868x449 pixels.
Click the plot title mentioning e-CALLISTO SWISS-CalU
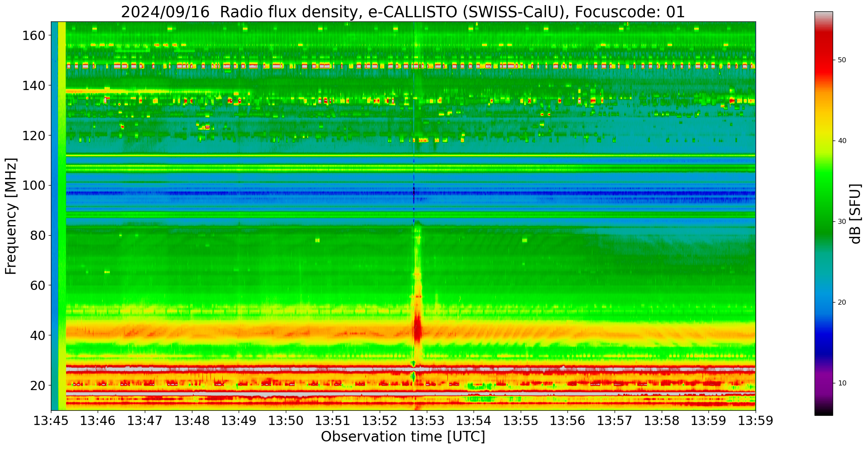(403, 12)
